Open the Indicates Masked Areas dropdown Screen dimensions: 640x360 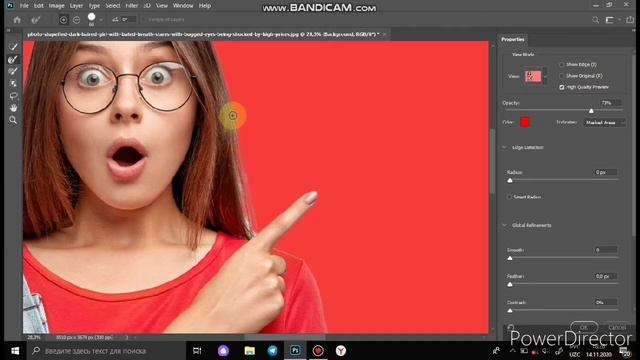point(604,122)
